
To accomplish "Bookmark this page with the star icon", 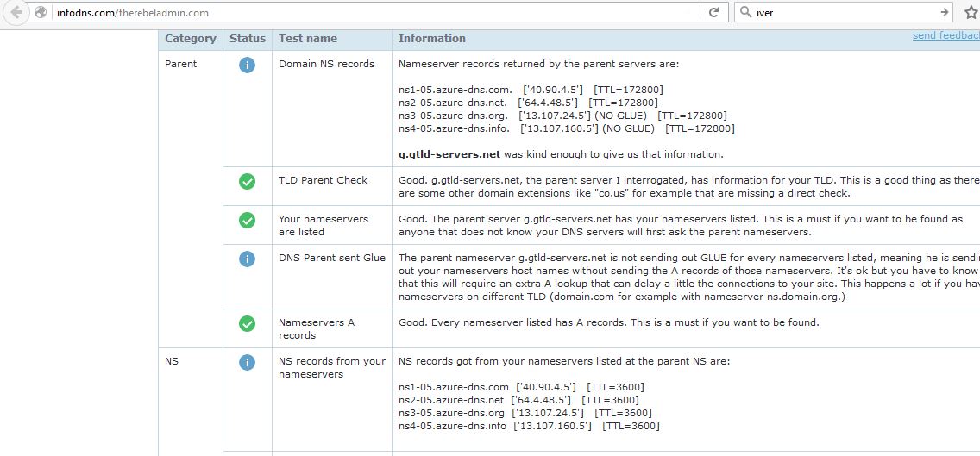I will pyautogui.click(x=970, y=13).
